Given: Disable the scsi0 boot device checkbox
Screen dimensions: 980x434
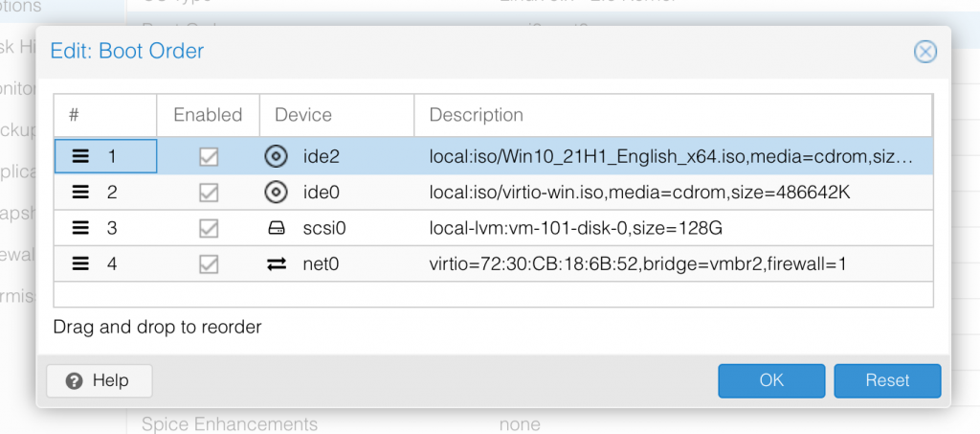Looking at the screenshot, I should pyautogui.click(x=209, y=228).
